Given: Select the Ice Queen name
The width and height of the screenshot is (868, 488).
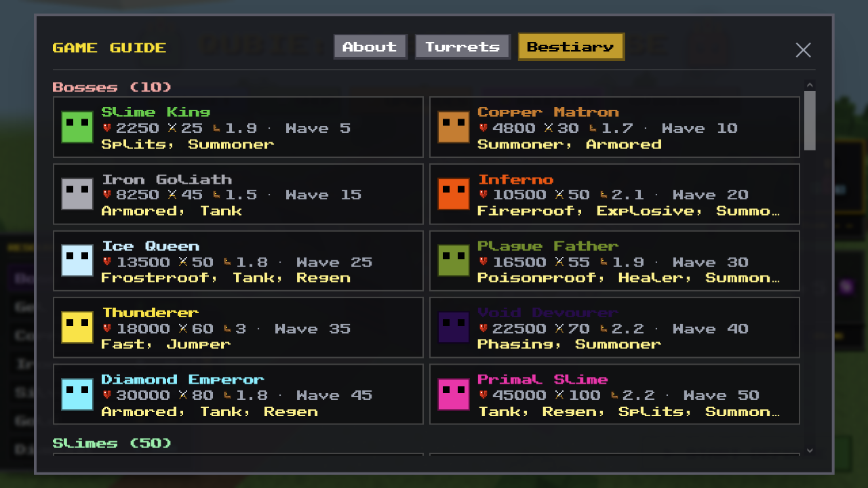Looking at the screenshot, I should point(151,245).
